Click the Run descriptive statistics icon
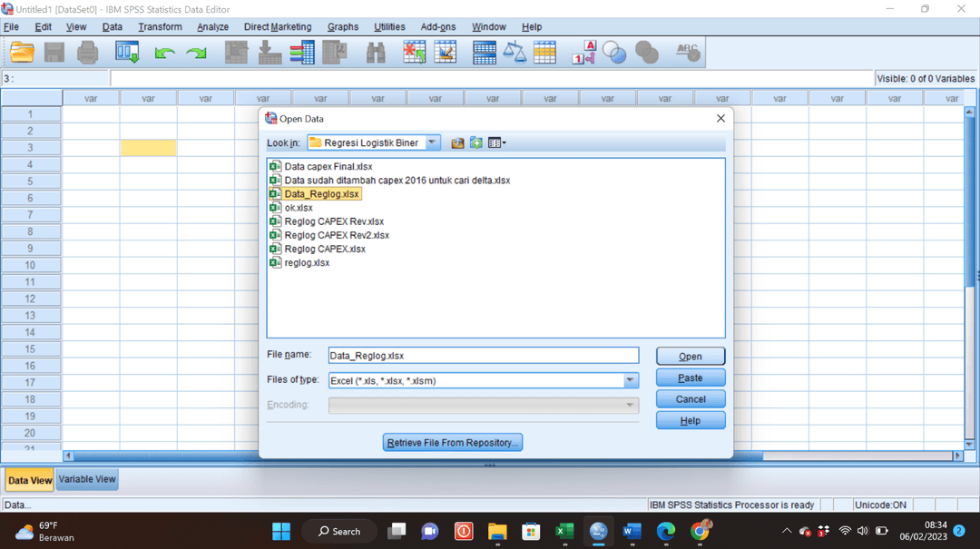The height and width of the screenshot is (549, 980). pos(335,53)
